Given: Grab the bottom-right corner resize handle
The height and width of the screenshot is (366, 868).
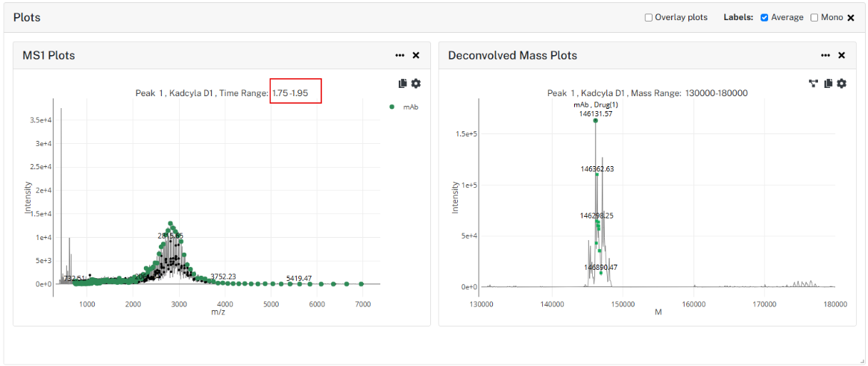Looking at the screenshot, I should click(x=862, y=362).
